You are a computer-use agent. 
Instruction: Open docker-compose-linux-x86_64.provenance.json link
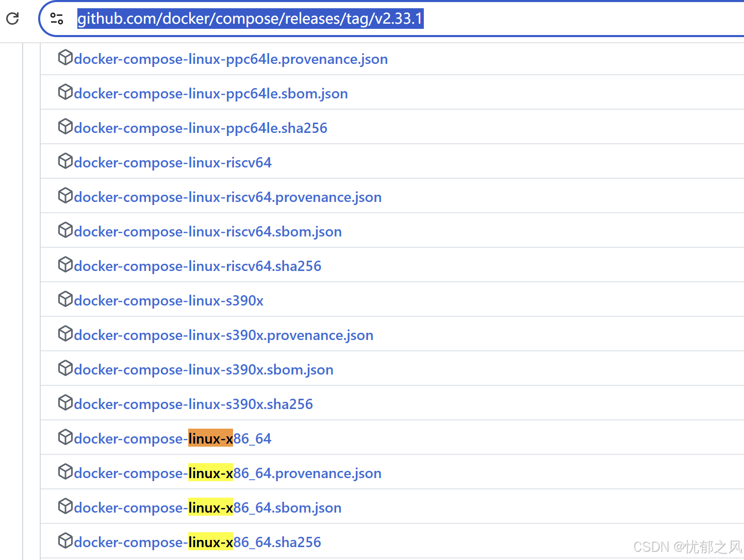point(228,473)
